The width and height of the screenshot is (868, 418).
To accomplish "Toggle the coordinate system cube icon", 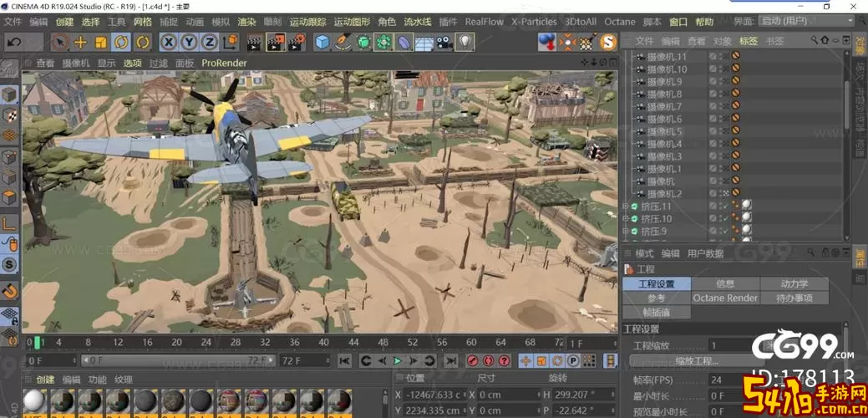I will tap(231, 42).
